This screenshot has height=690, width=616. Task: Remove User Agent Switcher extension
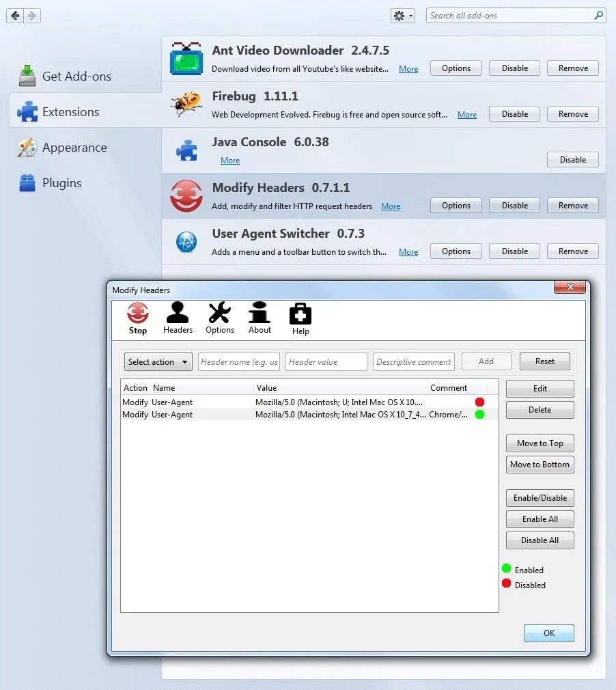(573, 251)
